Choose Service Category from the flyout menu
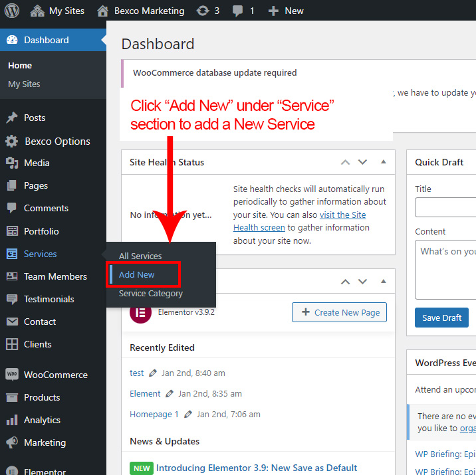 coord(150,294)
